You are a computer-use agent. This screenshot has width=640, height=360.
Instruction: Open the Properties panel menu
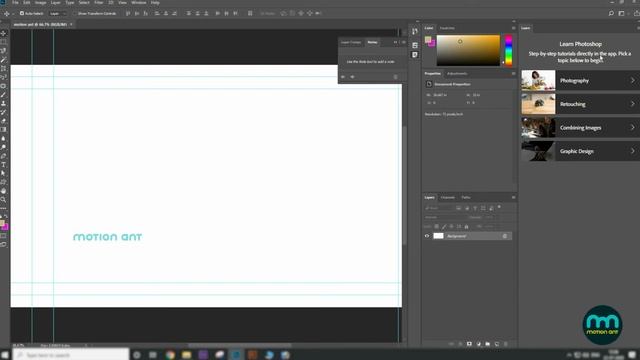[x=513, y=74]
